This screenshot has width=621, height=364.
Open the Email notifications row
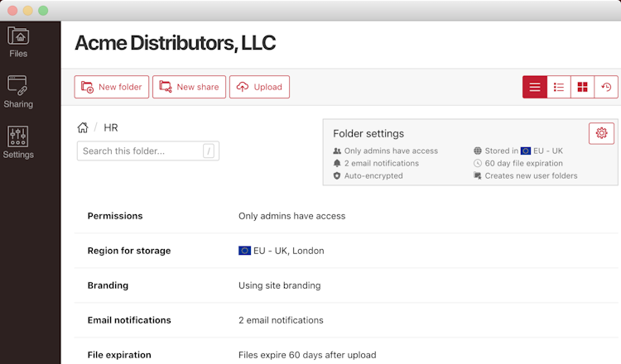(x=346, y=320)
